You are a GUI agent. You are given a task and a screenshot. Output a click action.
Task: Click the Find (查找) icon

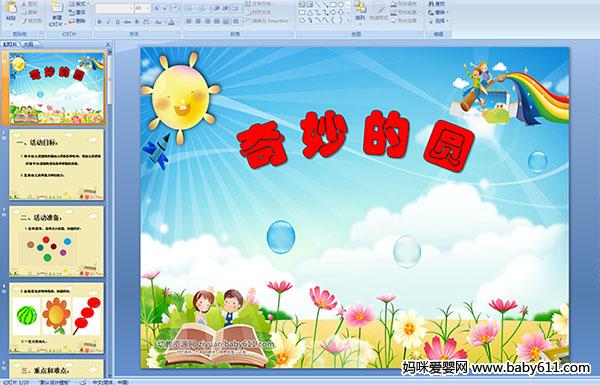pos(437,4)
